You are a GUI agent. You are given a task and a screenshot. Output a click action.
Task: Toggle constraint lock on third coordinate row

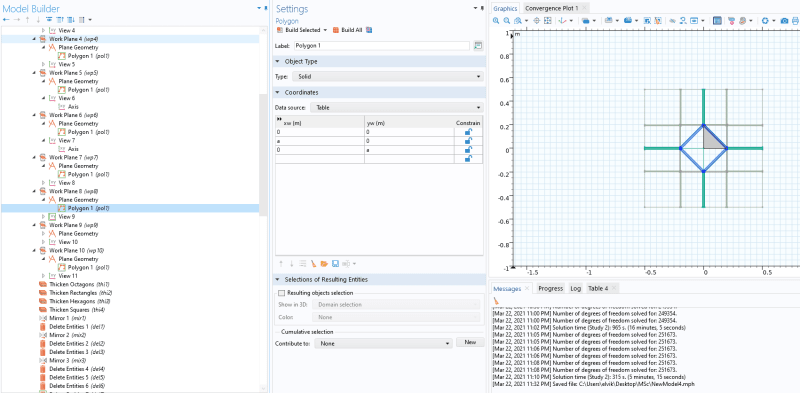click(468, 150)
